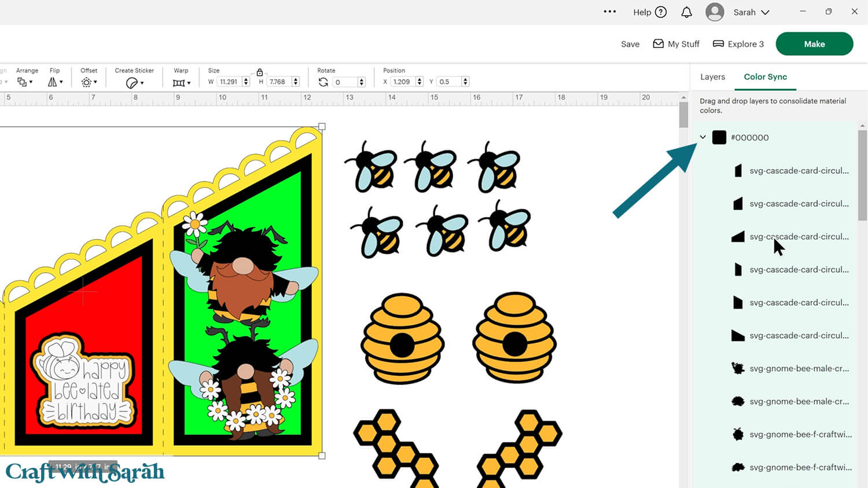Screen dimensions: 868x488
Task: Select the happy bee-lated birthday sticker
Action: [x=84, y=381]
